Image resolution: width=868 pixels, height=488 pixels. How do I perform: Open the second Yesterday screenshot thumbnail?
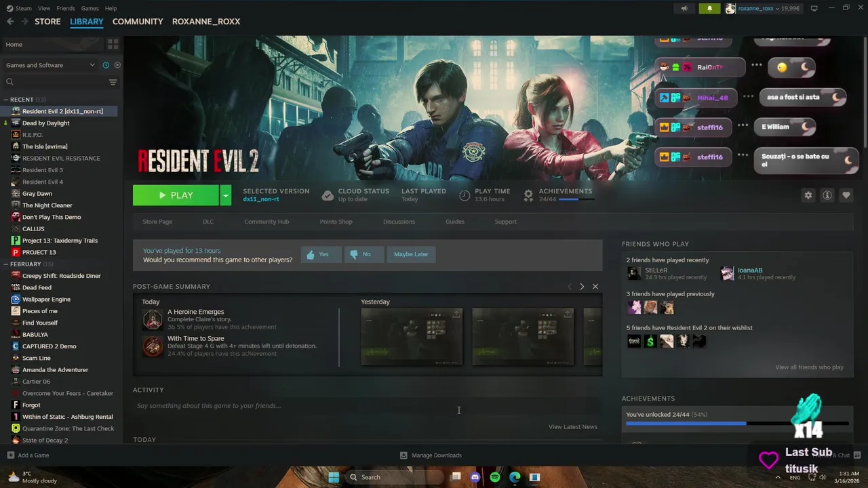tap(523, 337)
